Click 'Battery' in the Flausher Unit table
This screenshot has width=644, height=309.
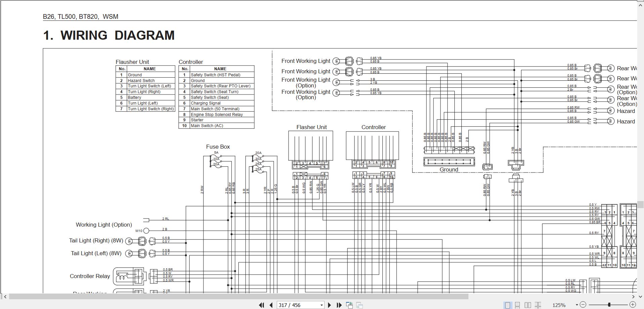pyautogui.click(x=134, y=98)
